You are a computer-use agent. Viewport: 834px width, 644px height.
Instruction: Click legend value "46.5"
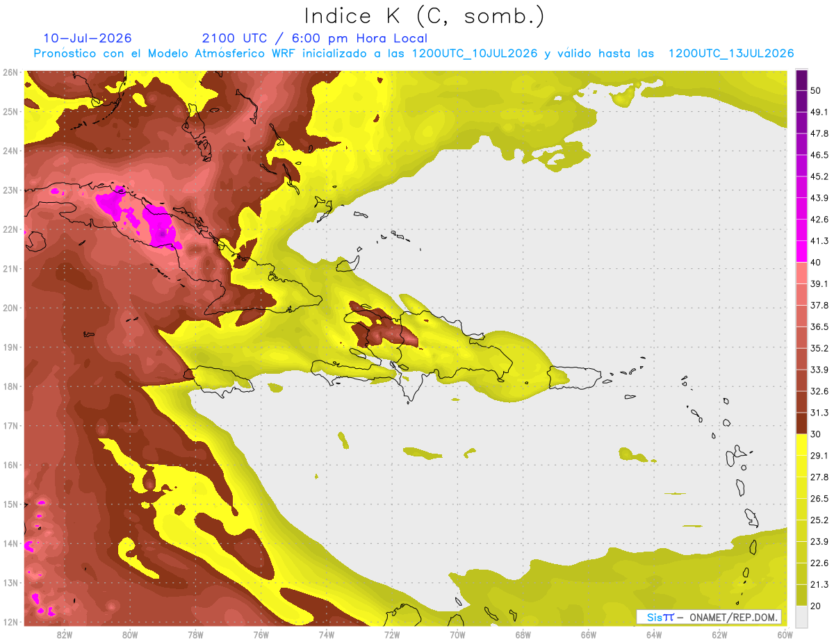[819, 155]
